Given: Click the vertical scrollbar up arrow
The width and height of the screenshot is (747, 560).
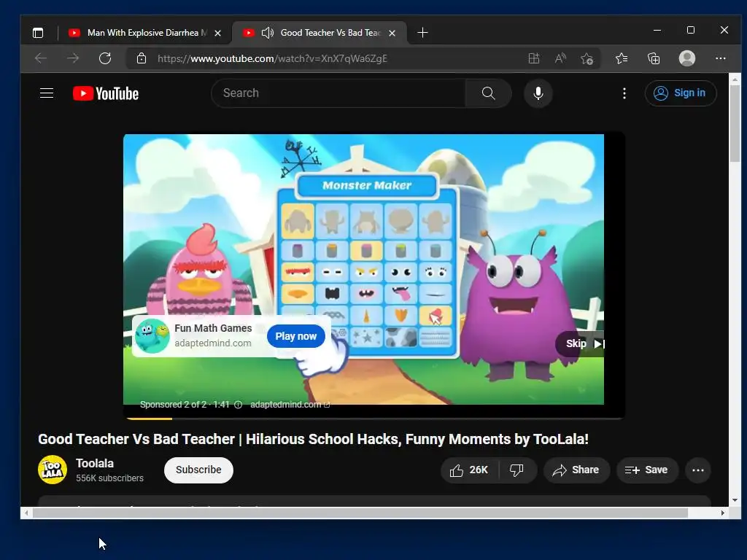Looking at the screenshot, I should pyautogui.click(x=735, y=79).
